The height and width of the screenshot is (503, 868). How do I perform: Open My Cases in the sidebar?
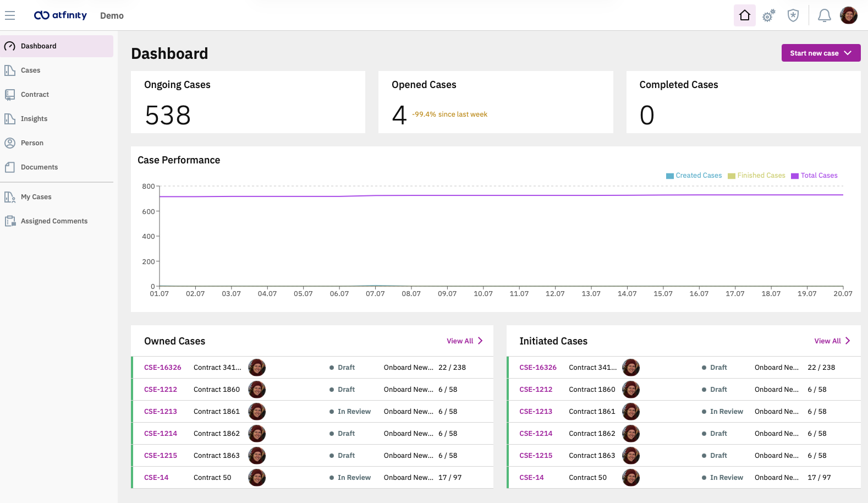[x=57, y=197]
